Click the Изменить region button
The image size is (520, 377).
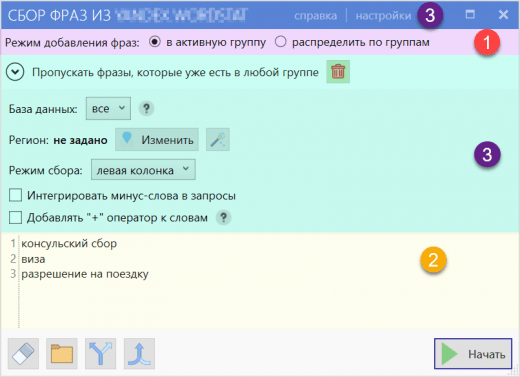pyautogui.click(x=157, y=140)
